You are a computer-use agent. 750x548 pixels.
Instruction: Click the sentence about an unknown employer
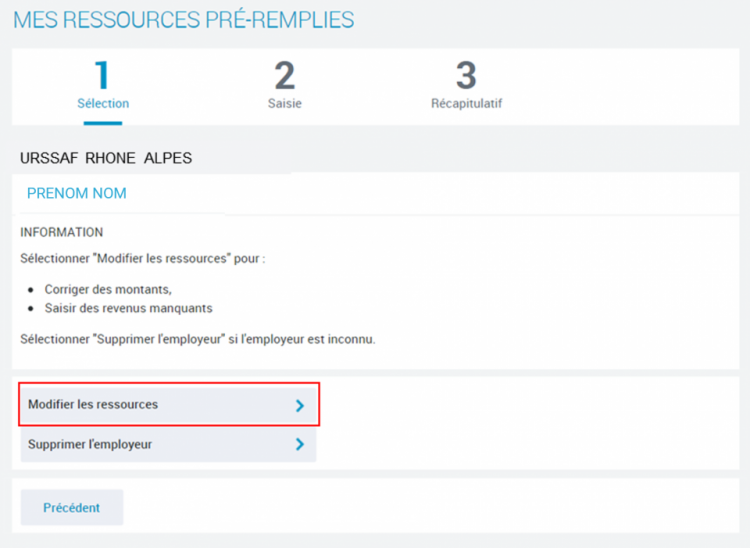(x=198, y=339)
